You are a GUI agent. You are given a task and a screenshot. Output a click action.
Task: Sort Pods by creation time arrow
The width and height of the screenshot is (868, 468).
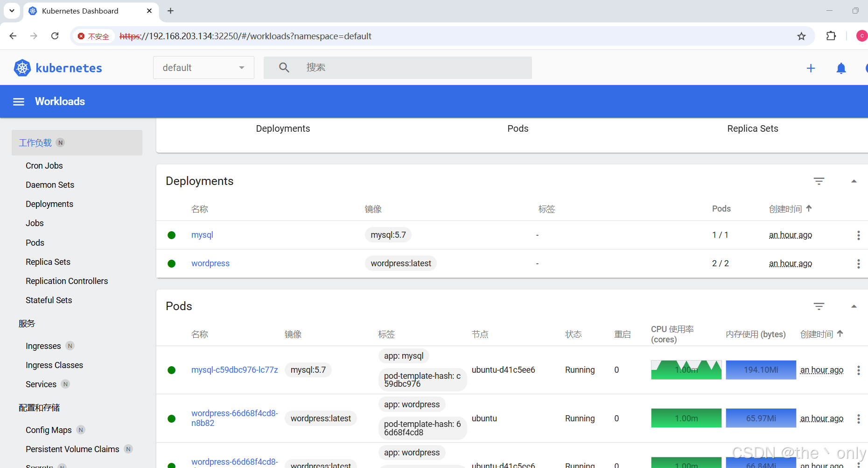840,333
